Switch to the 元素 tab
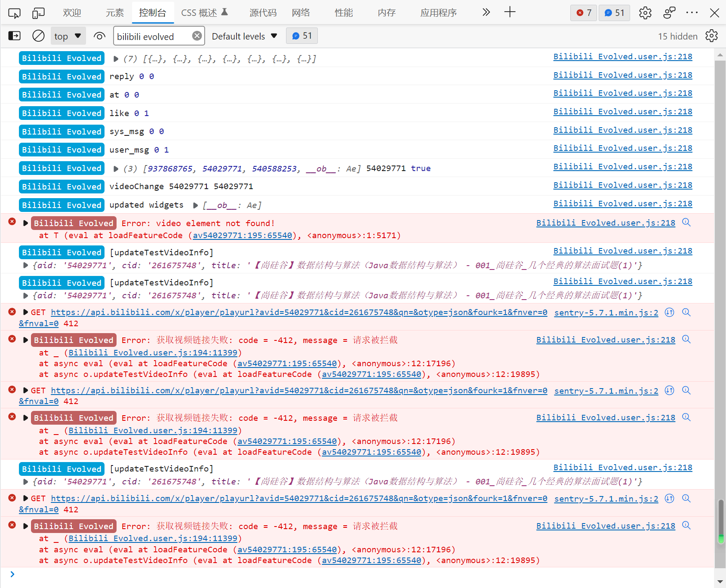 click(x=115, y=13)
